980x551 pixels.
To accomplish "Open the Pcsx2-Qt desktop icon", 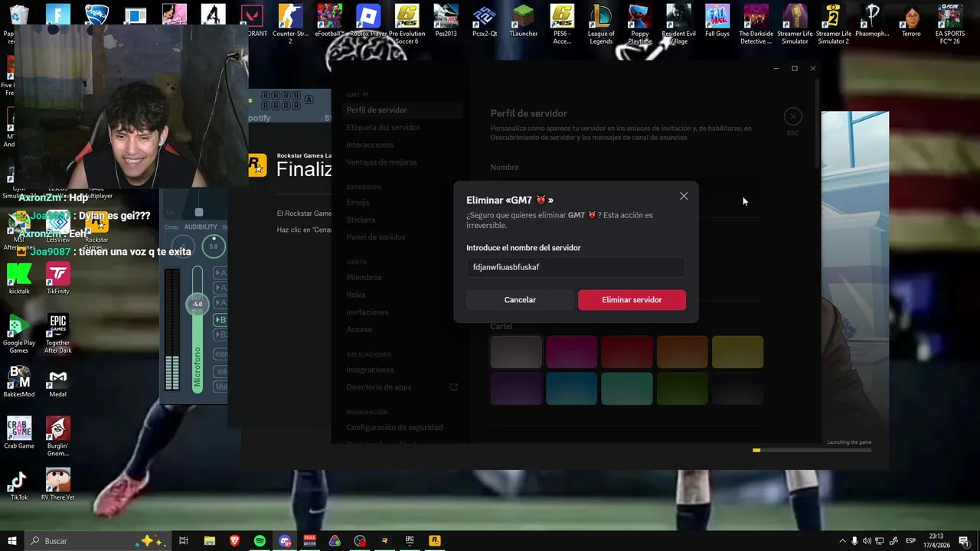I will pyautogui.click(x=485, y=21).
